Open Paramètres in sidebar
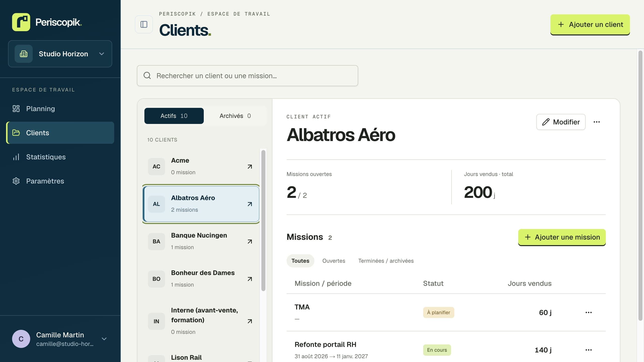The image size is (644, 362). pyautogui.click(x=60, y=181)
